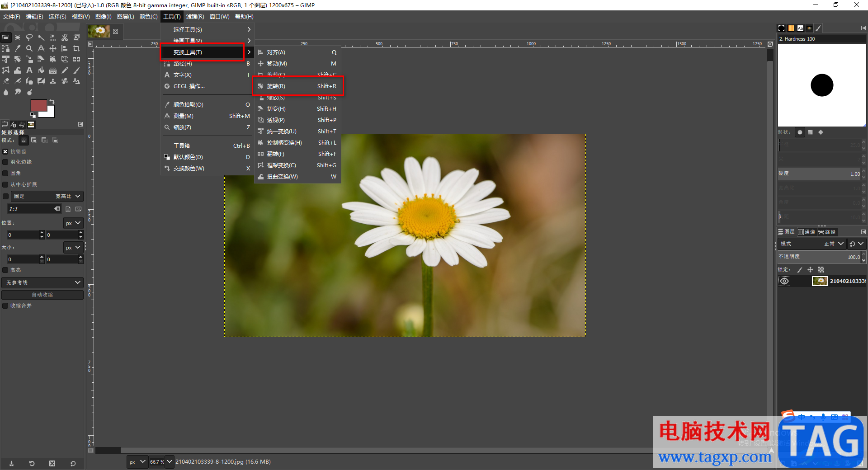Switch to the 通道 channels tab
The image size is (868, 470).
pyautogui.click(x=807, y=232)
